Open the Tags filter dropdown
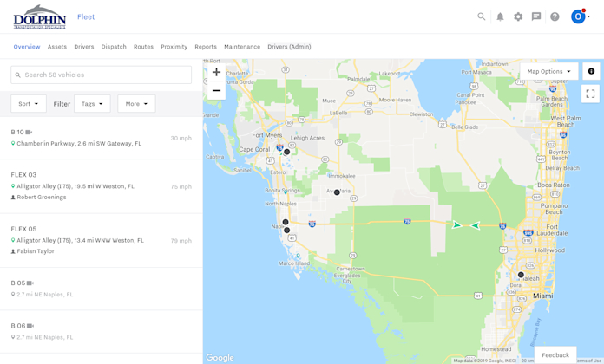 (92, 104)
